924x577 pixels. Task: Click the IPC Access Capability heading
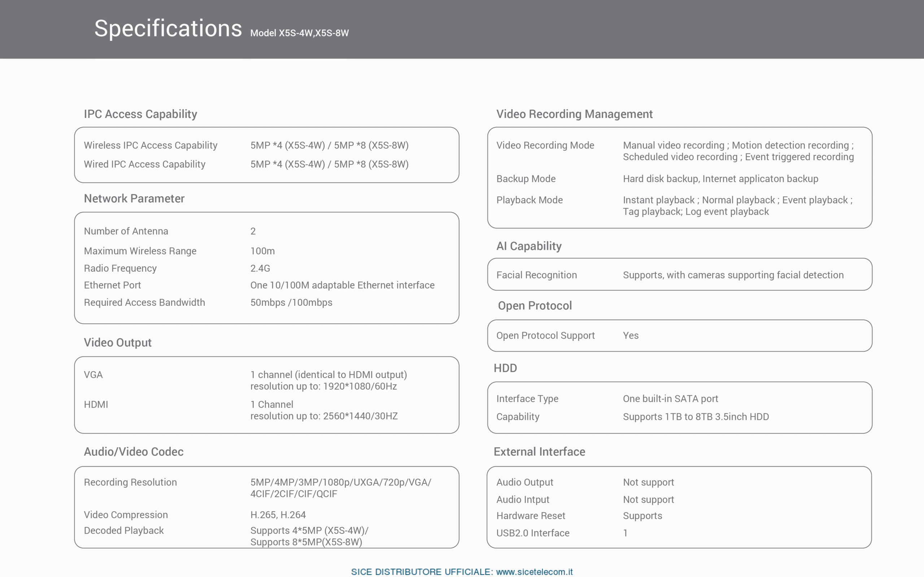point(140,114)
